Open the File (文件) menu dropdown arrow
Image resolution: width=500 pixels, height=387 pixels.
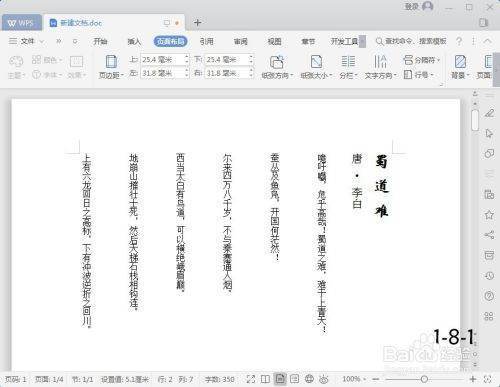coord(42,41)
